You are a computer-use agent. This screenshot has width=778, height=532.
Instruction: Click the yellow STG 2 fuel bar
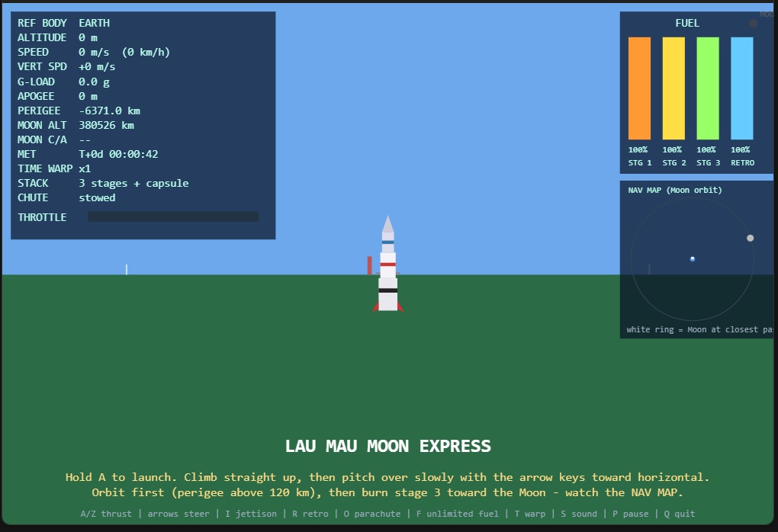point(674,88)
